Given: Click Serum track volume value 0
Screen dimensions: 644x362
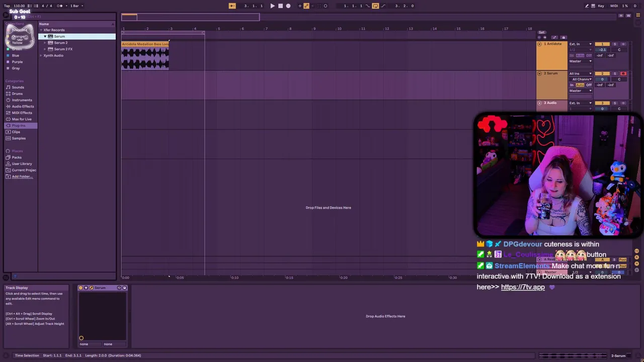Looking at the screenshot, I should pos(602,79).
